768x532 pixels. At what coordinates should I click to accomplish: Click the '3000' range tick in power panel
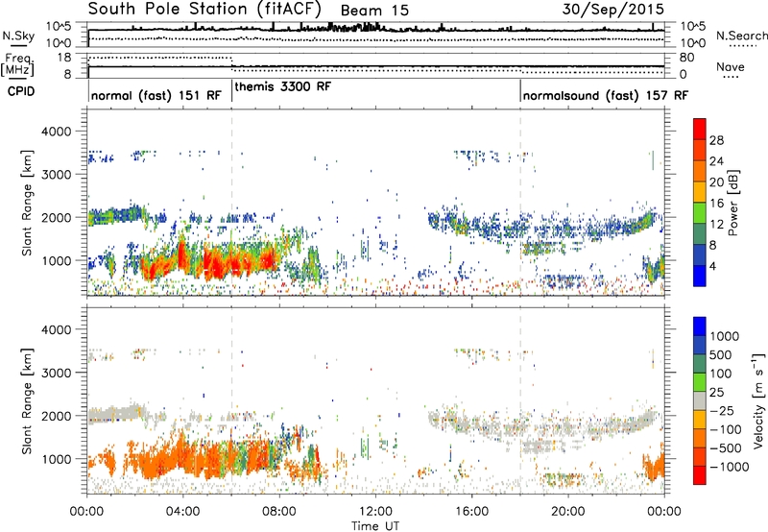(56, 175)
